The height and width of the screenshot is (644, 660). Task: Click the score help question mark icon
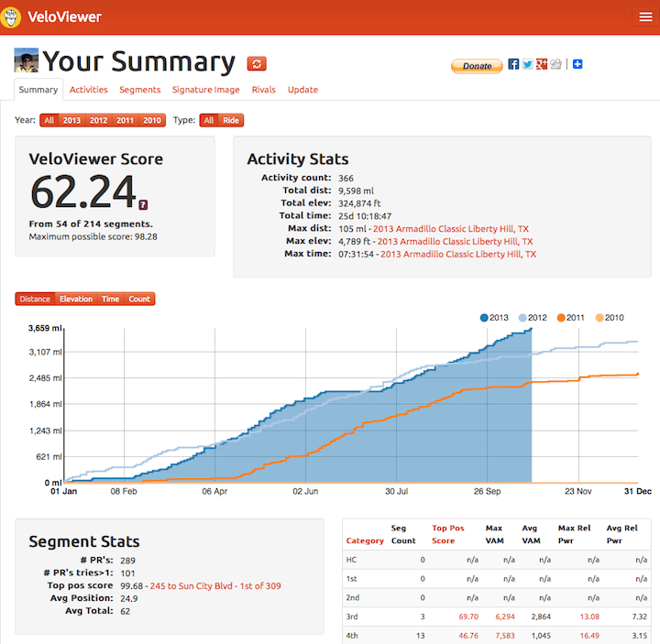(x=143, y=204)
